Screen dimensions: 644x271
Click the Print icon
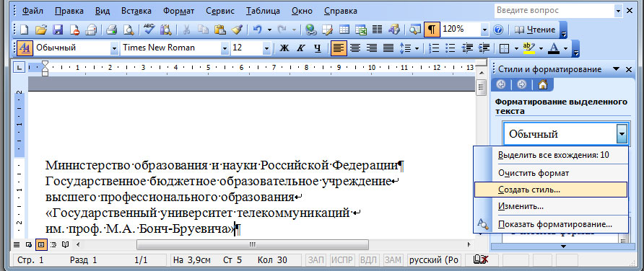pyautogui.click(x=112, y=30)
